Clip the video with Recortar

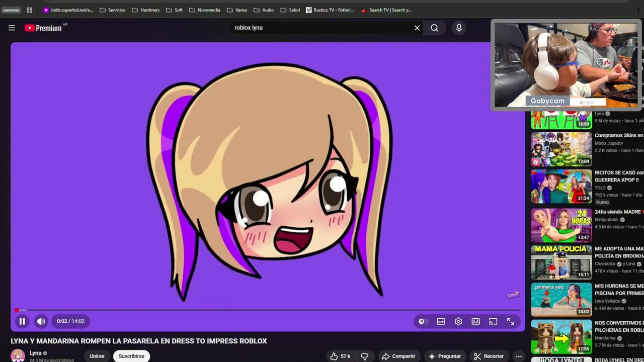pos(489,356)
